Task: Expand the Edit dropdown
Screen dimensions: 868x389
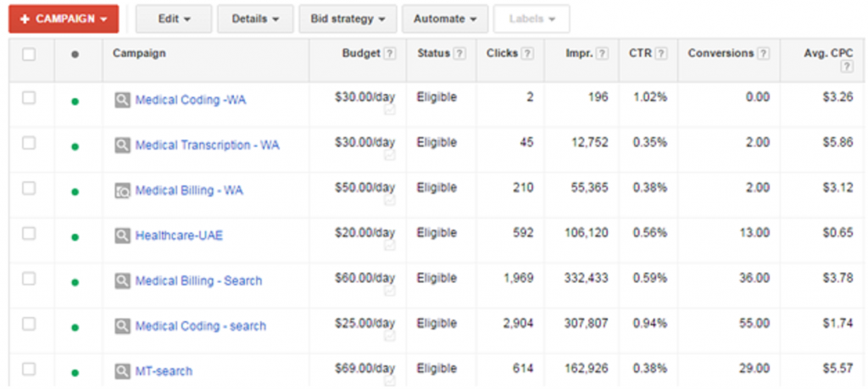Action: tap(174, 19)
